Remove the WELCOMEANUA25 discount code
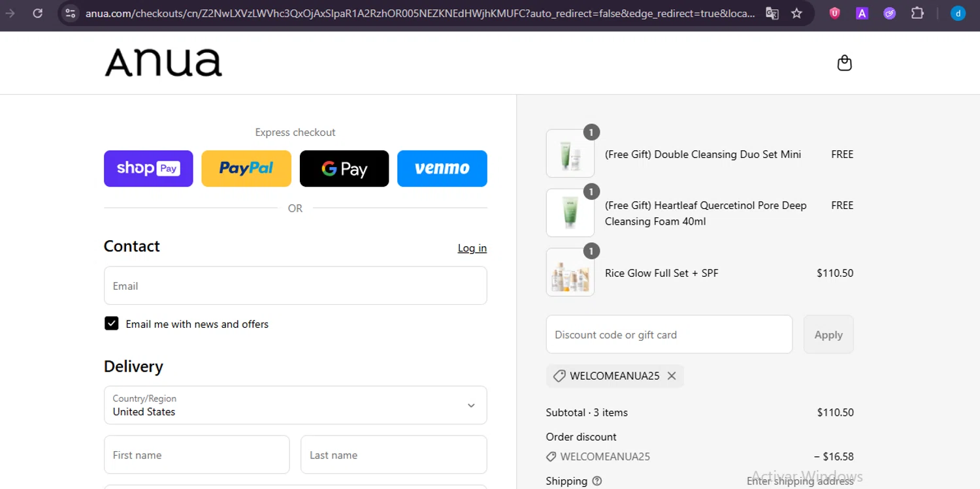980x489 pixels. [x=672, y=376]
